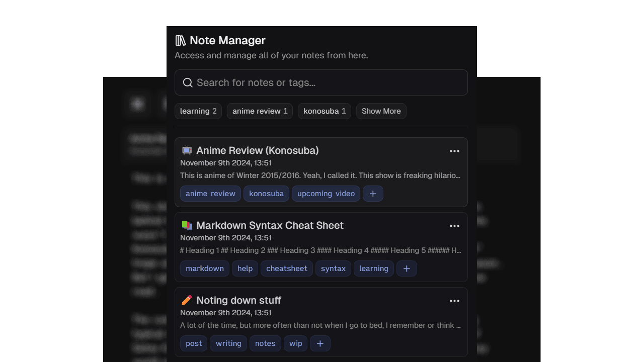This screenshot has width=644, height=362.
Task: Click the pencil emoji on Noting down stuff
Action: pos(187,300)
